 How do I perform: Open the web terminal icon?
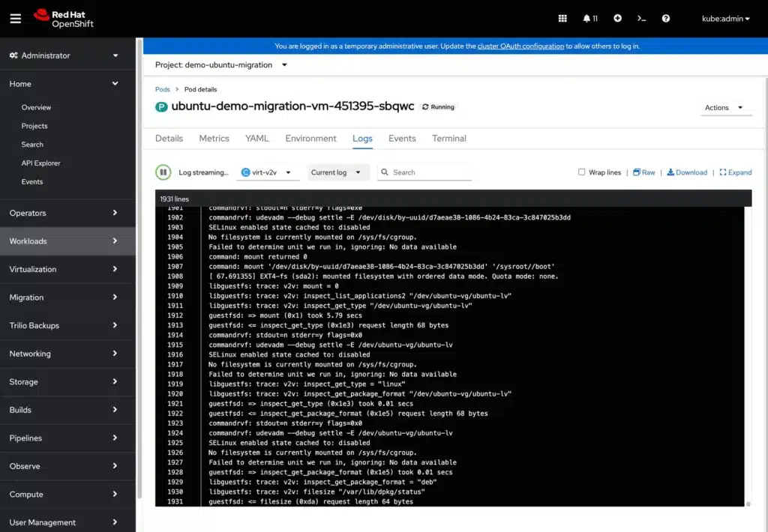coord(641,18)
